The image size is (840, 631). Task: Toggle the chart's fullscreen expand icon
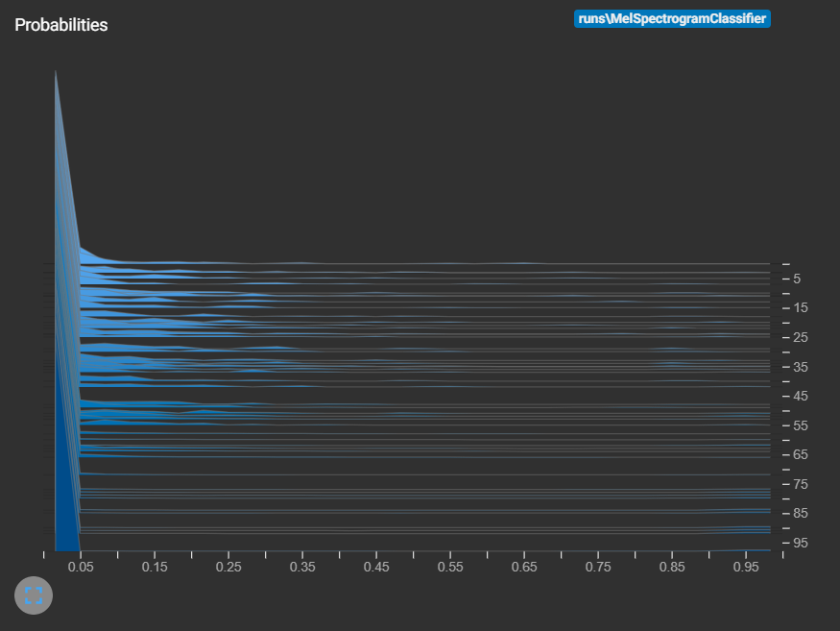click(34, 595)
